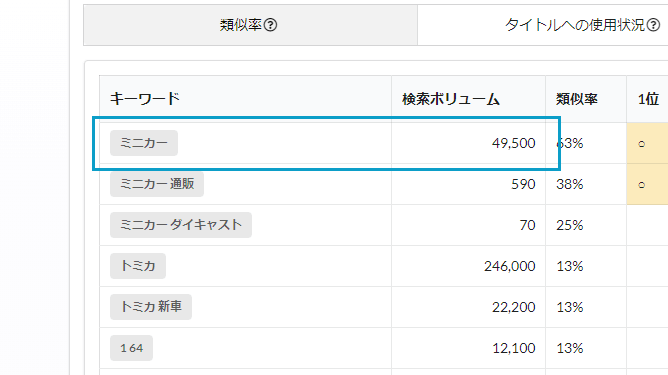Click the circle mark in ミニカー row
668x375 pixels.
642,144
